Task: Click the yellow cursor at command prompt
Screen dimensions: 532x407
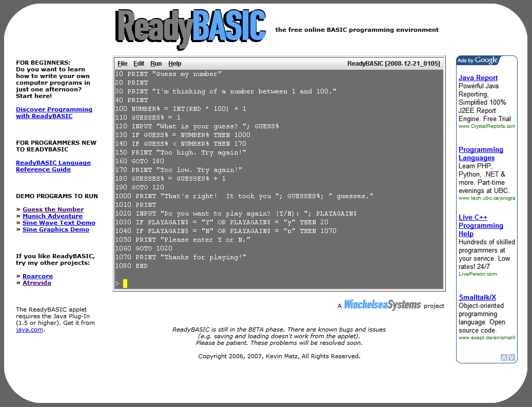Action: (125, 283)
